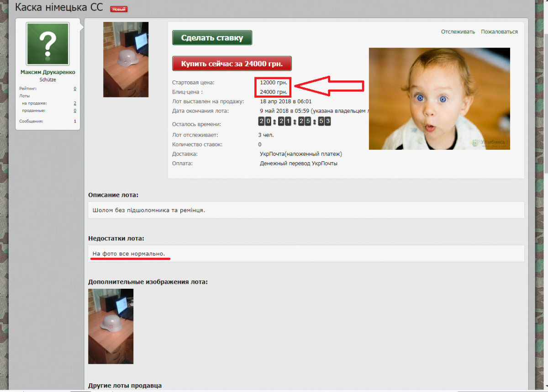The height and width of the screenshot is (392, 548).
Task: Click the seller's messages count
Action: click(x=75, y=122)
